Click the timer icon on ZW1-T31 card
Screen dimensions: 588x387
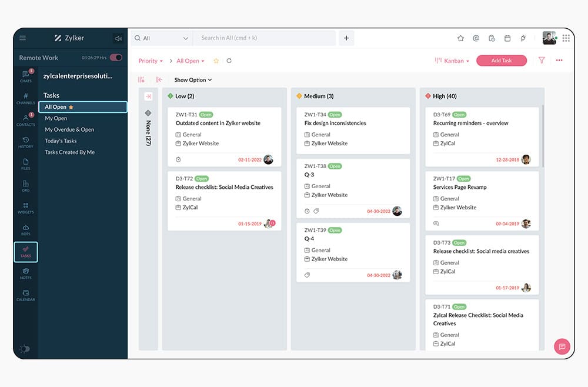point(178,160)
